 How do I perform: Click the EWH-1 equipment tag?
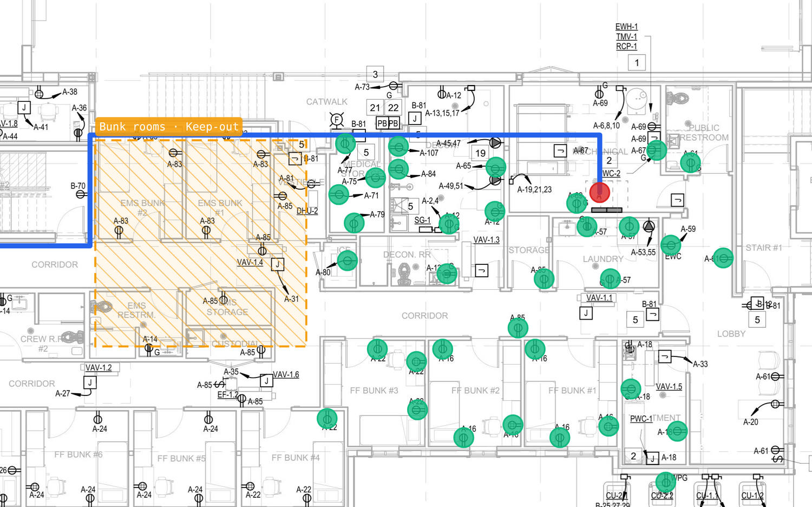(626, 27)
